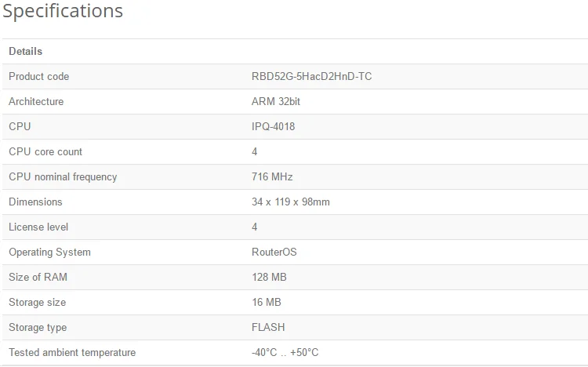Select product code RBD52G-5HacD2HnD-TC value

pos(311,77)
